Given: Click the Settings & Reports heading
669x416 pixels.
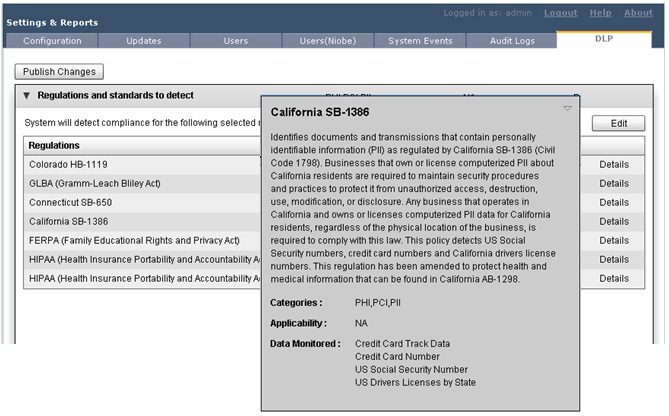Looking at the screenshot, I should 52,23.
